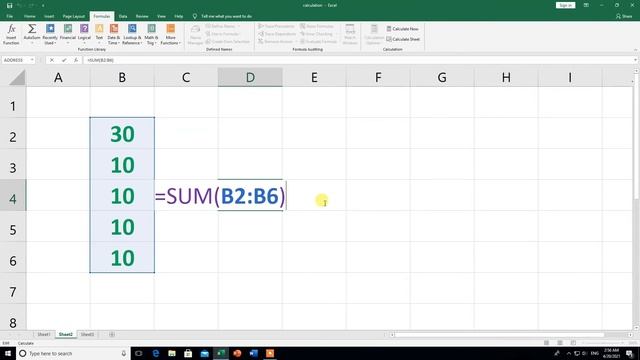Switch to the View tab

[161, 16]
